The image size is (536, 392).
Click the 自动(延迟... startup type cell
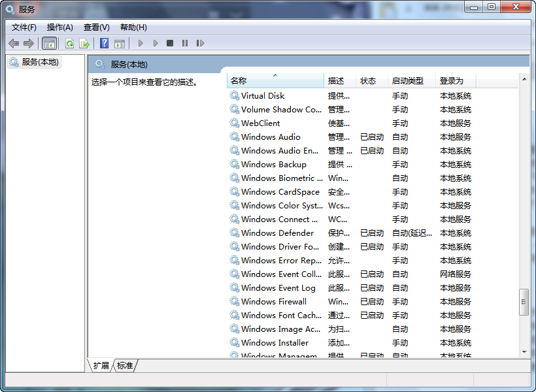click(412, 233)
